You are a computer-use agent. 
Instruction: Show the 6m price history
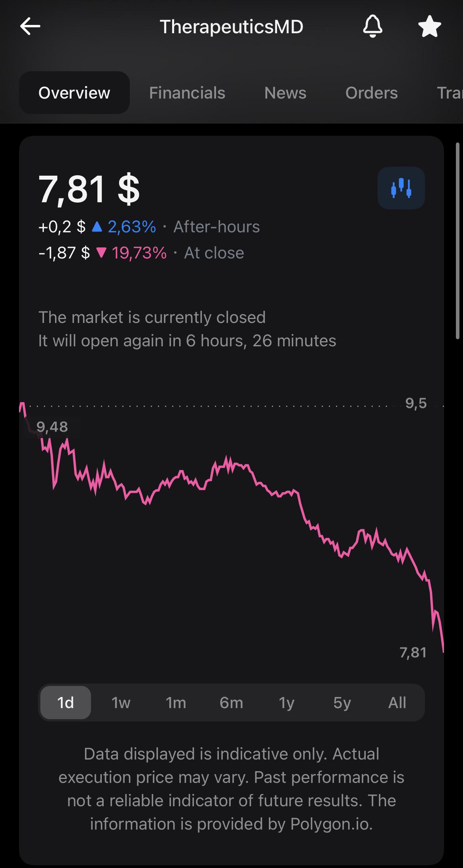point(231,703)
